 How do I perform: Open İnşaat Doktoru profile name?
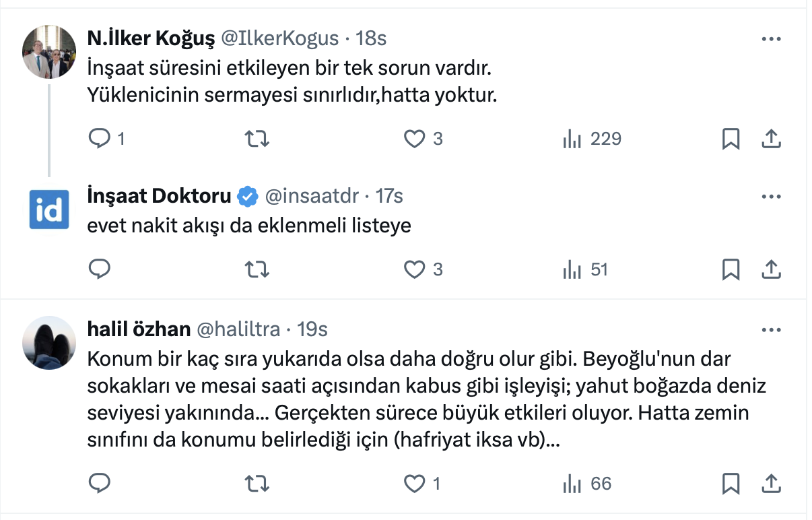159,196
